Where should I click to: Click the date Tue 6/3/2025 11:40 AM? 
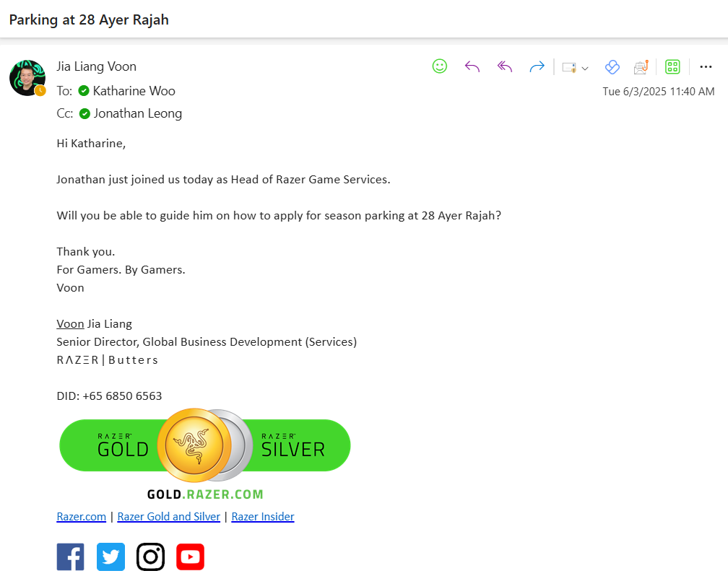pyautogui.click(x=659, y=92)
